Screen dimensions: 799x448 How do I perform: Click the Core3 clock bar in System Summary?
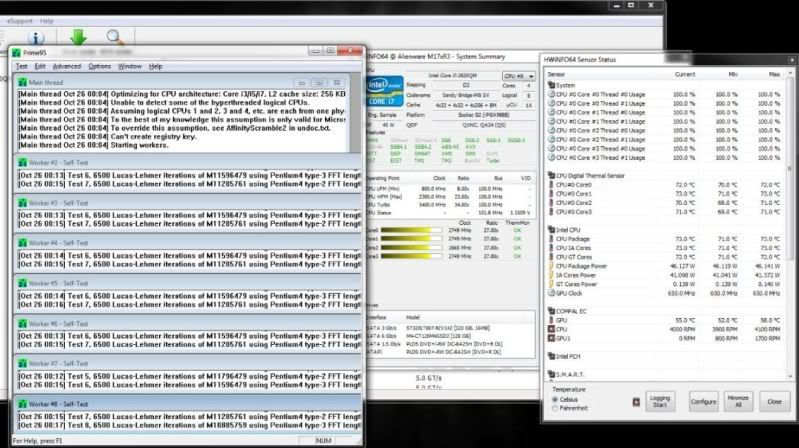[x=412, y=256]
